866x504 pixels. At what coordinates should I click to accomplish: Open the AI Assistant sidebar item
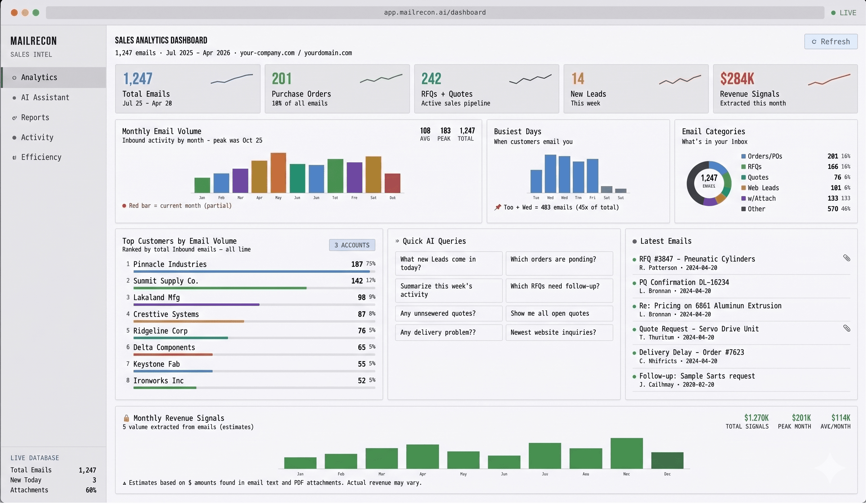(x=54, y=98)
